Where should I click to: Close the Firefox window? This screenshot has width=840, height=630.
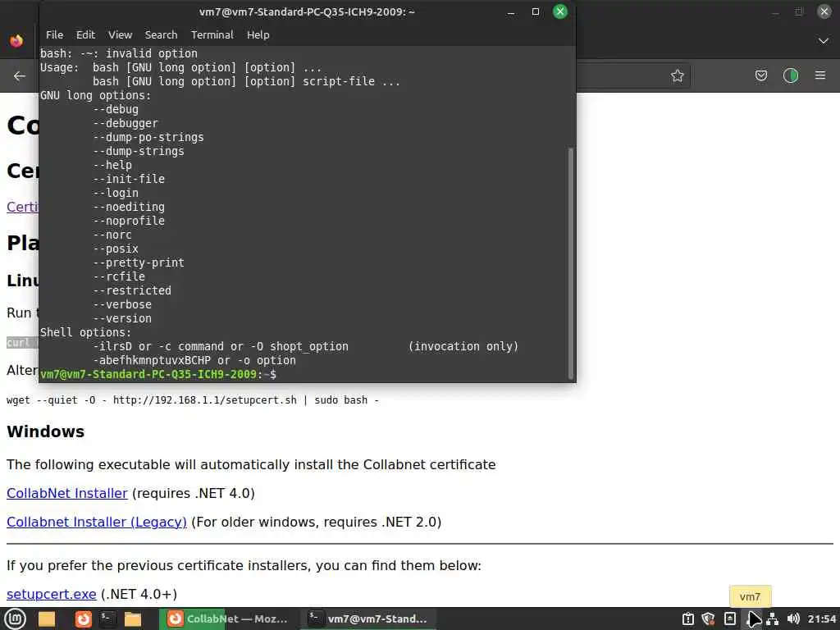pyautogui.click(x=824, y=11)
